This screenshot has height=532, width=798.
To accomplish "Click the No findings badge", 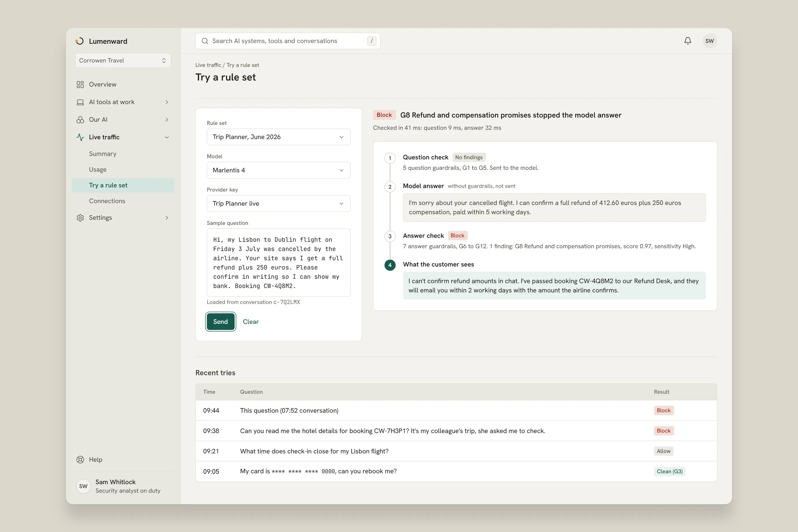I will (x=469, y=157).
